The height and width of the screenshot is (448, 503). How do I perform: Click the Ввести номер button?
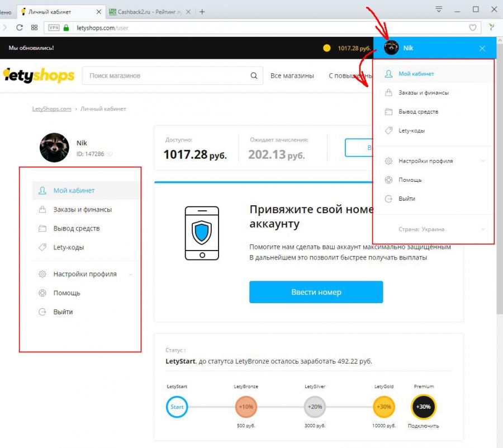316,292
